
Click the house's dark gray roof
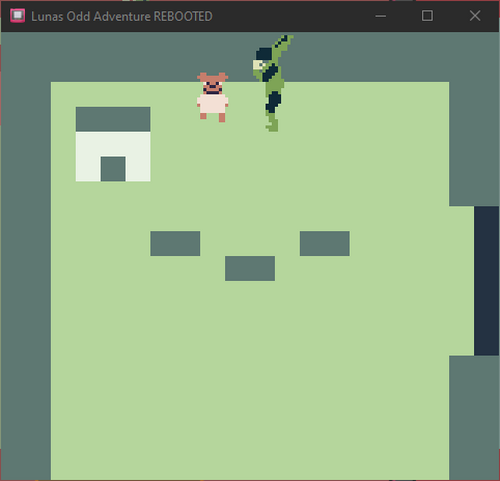coord(113,119)
